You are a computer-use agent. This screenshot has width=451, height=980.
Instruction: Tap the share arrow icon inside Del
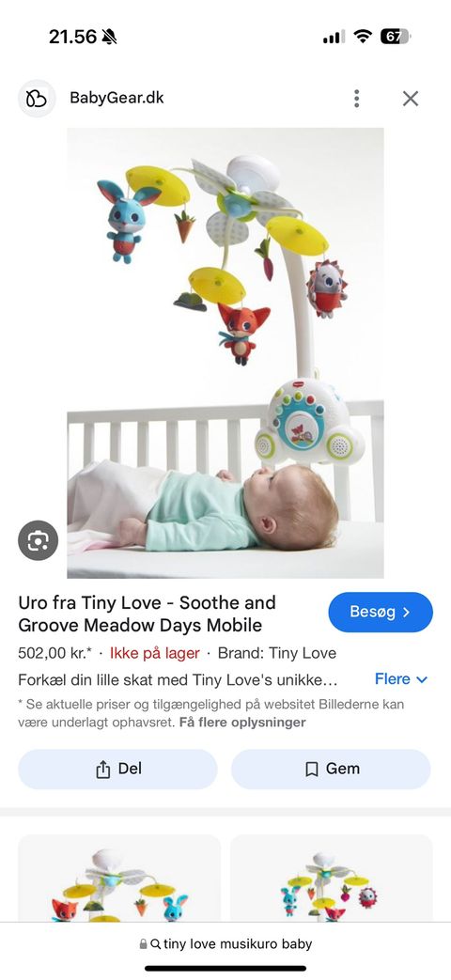(103, 770)
